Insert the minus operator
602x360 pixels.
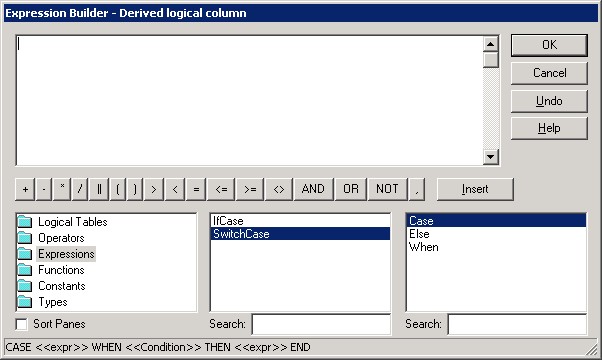44,189
